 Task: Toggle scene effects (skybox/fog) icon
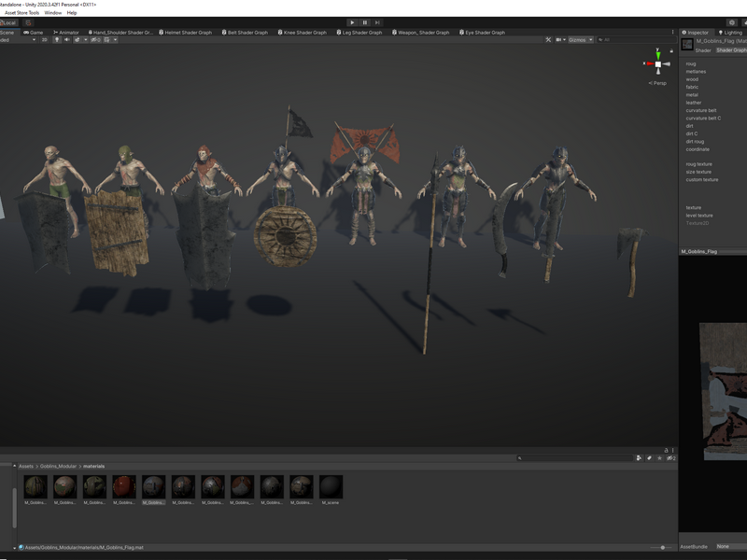[78, 40]
